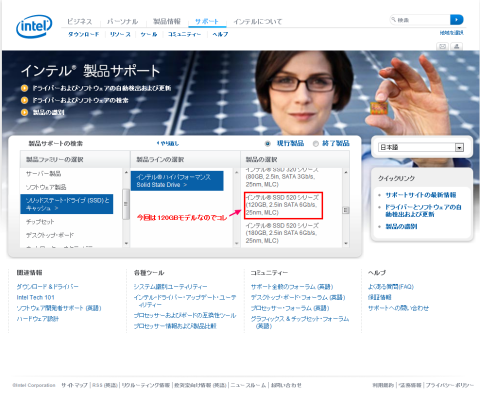Screen dimensions: 480x399
Task: Open the サイトマップ footer link
Action: (x=74, y=385)
